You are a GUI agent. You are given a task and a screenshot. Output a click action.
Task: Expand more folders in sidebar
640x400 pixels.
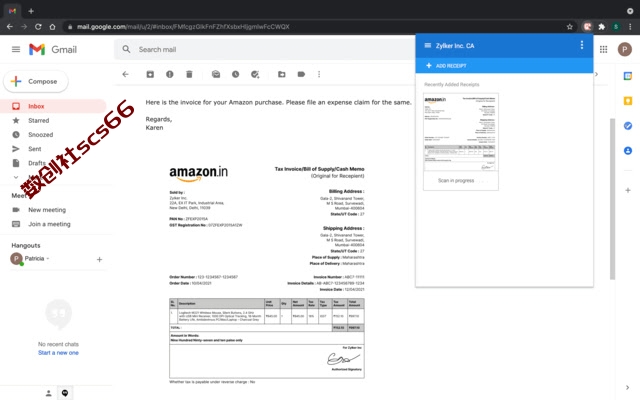pyautogui.click(x=16, y=177)
